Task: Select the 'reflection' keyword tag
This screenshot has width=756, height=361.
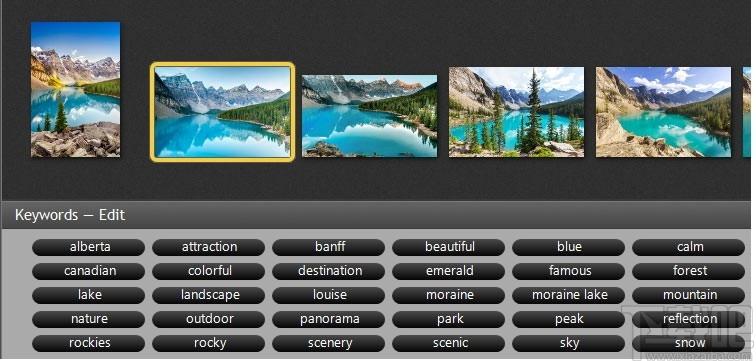Action: (x=688, y=320)
